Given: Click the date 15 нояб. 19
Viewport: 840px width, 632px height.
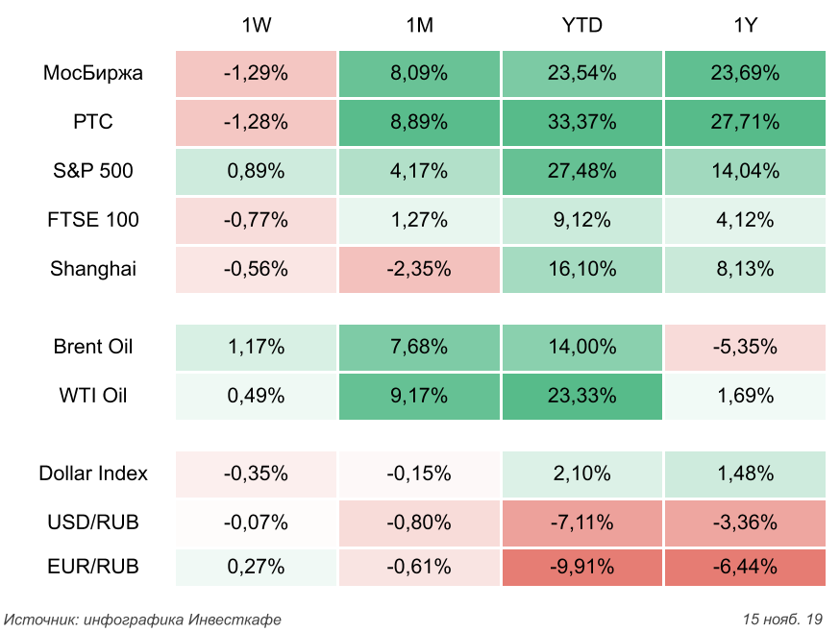Looking at the screenshot, I should (x=783, y=619).
